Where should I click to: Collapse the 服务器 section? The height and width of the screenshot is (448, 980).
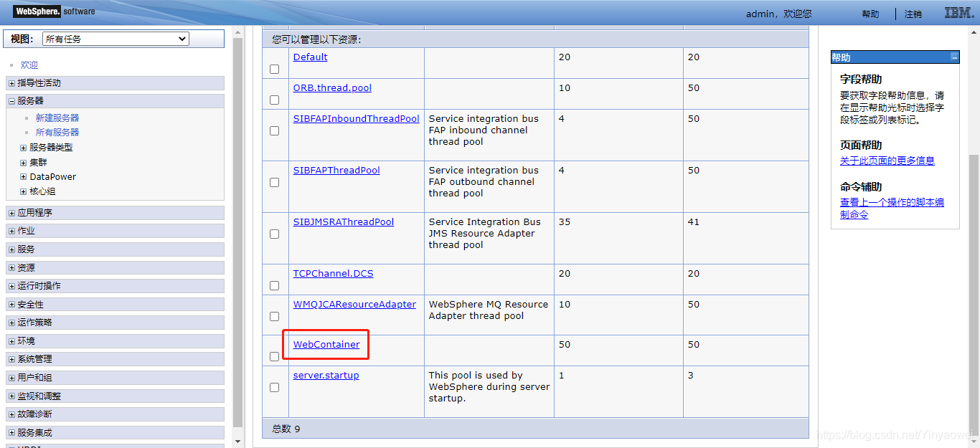pyautogui.click(x=11, y=101)
